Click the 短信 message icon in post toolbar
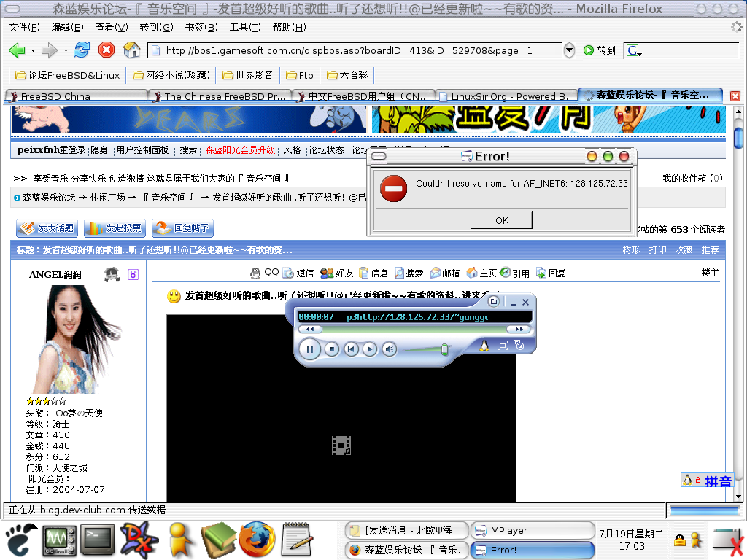Image resolution: width=747 pixels, height=560 pixels. point(288,273)
